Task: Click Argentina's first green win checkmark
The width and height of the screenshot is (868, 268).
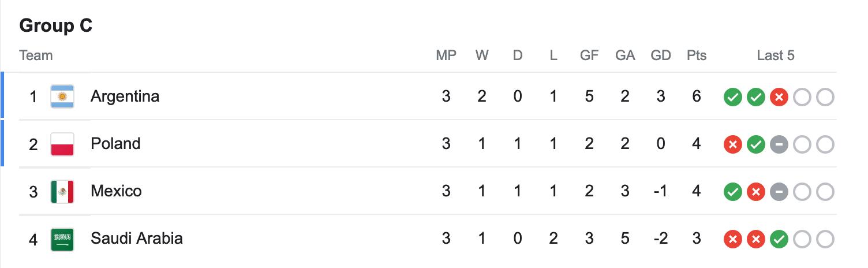Action: coord(733,97)
